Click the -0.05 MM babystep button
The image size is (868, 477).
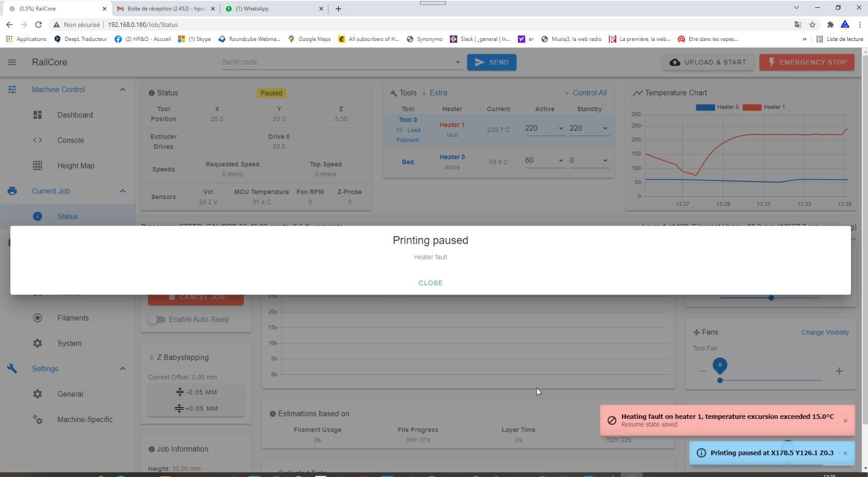[x=196, y=392]
